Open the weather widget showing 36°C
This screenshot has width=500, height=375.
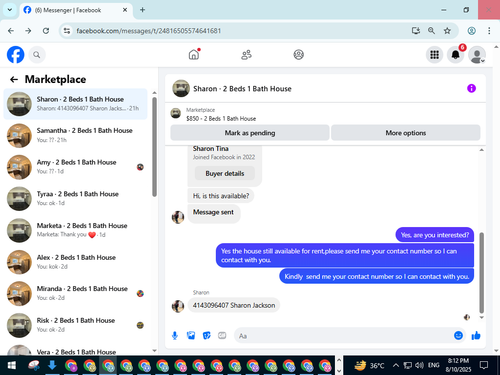coord(369,366)
